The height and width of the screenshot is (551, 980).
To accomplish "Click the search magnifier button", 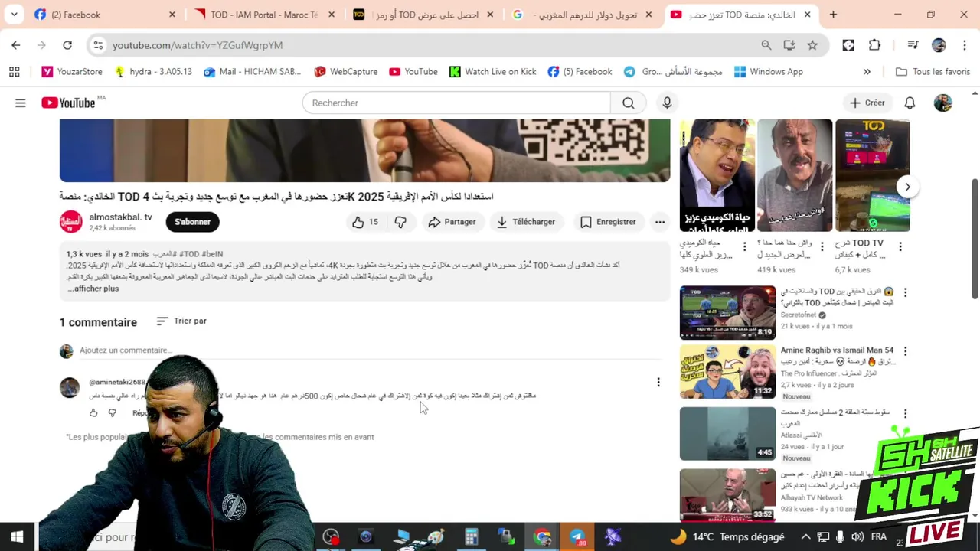I will pos(629,103).
